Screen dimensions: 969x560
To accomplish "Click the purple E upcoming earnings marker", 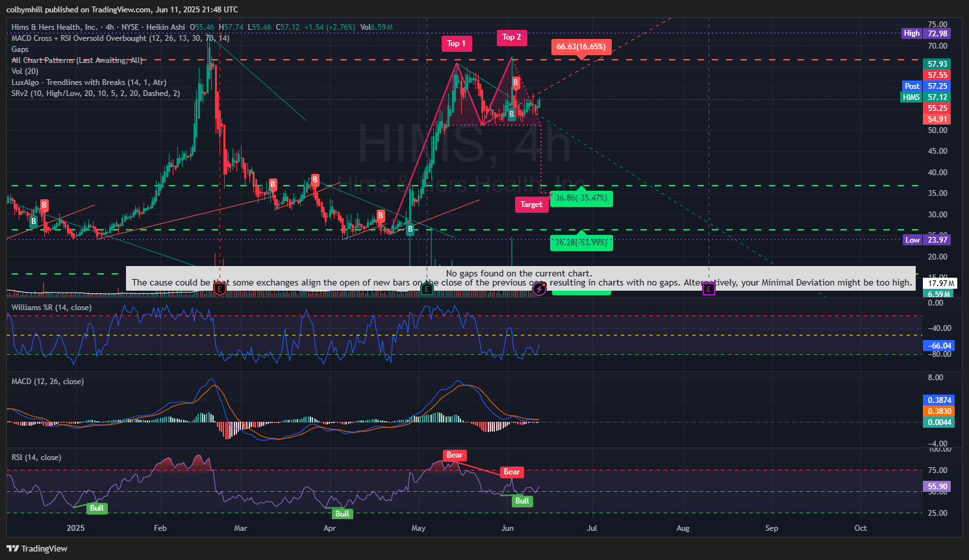I will tap(709, 289).
